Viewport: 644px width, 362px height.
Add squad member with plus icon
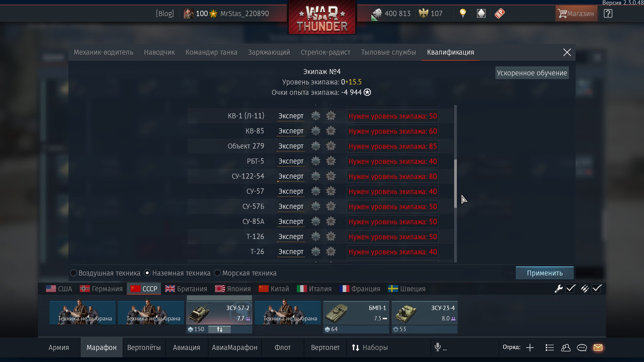click(x=530, y=348)
